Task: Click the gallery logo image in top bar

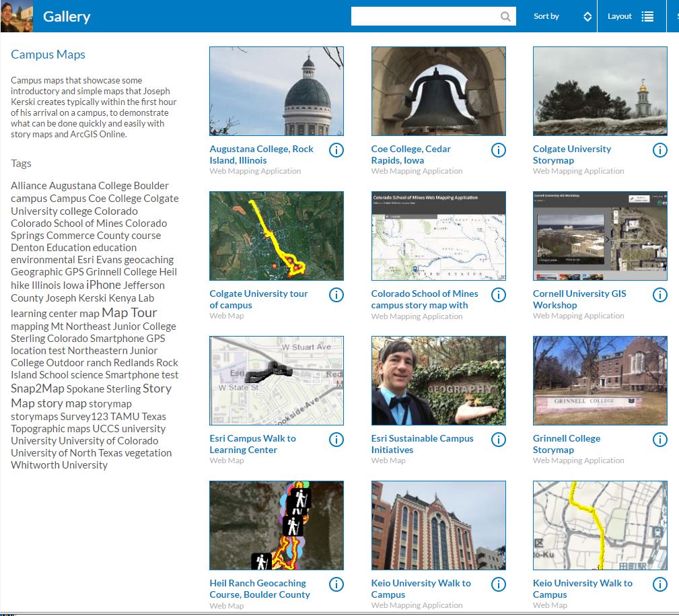Action: point(15,15)
